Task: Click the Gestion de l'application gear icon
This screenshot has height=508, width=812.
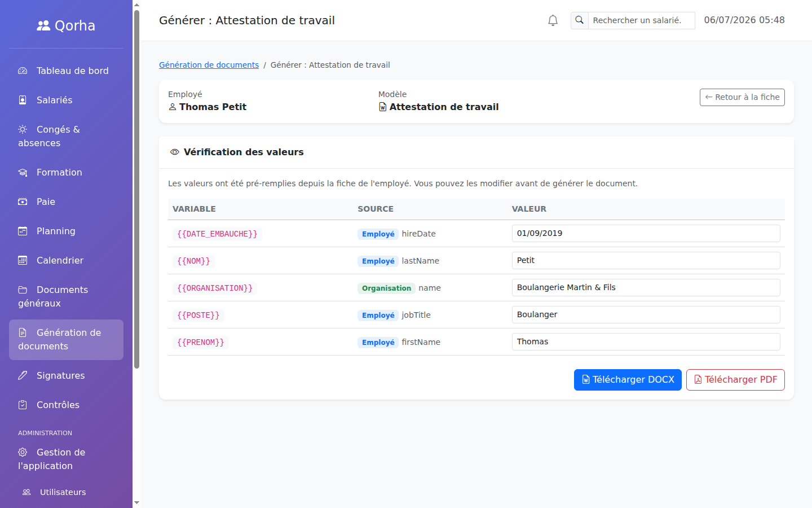Action: click(23, 452)
